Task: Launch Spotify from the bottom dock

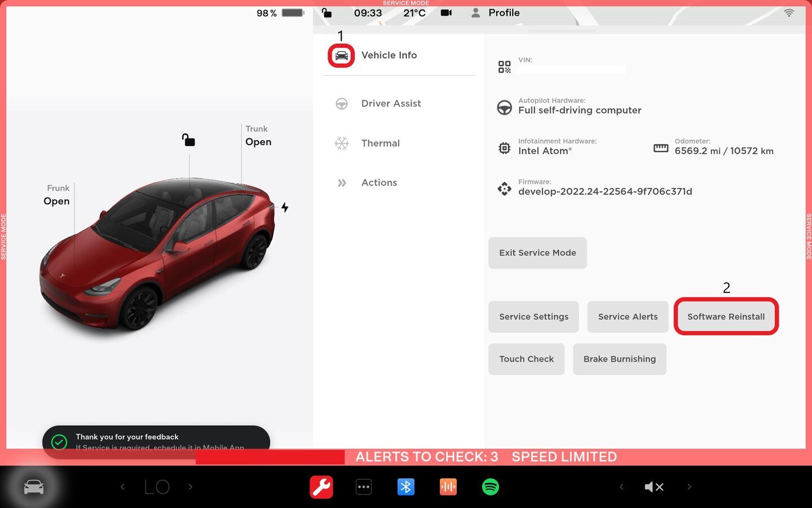Action: coord(491,487)
